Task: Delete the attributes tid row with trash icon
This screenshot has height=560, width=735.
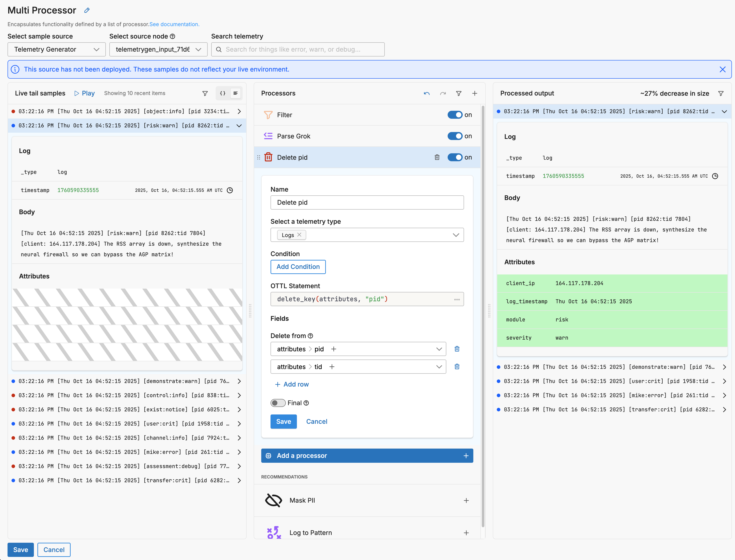Action: coord(457,367)
